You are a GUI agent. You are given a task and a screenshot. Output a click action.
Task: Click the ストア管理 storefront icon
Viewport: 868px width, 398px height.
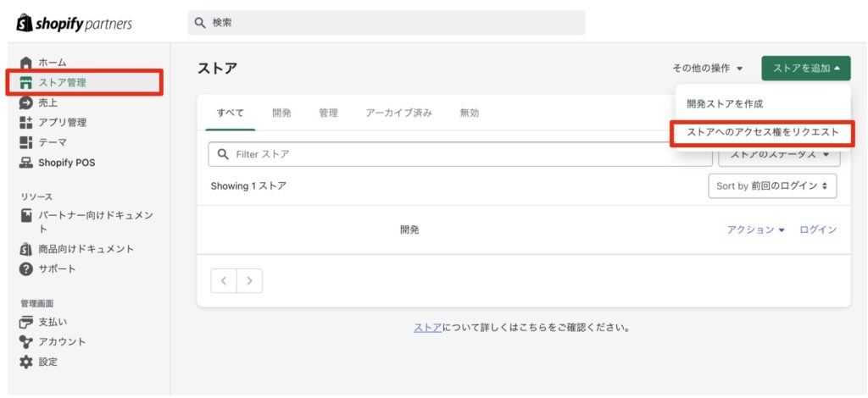click(x=26, y=83)
